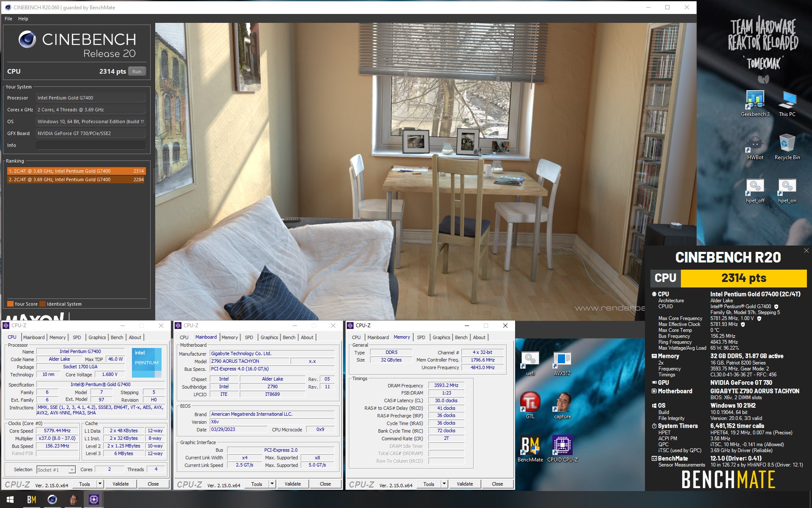Open the File menu in Cinebench
Screen dimensions: 812x508
point(8,19)
